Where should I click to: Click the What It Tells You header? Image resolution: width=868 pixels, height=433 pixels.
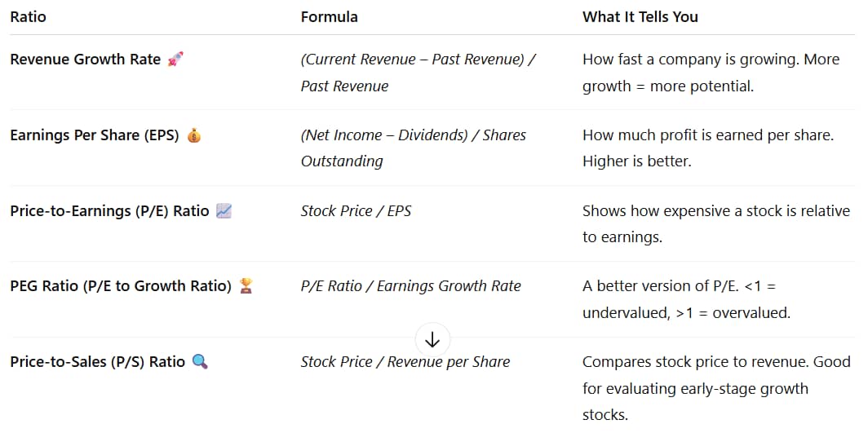[640, 17]
